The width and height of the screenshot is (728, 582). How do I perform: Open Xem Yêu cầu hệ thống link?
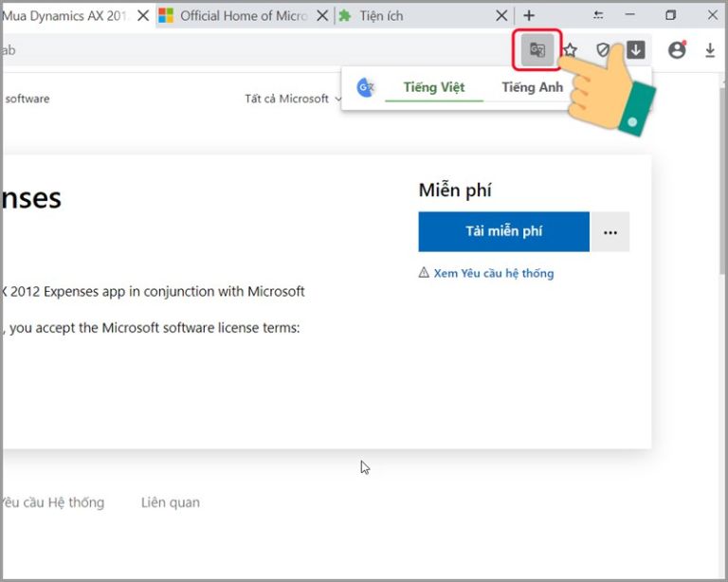coord(494,273)
